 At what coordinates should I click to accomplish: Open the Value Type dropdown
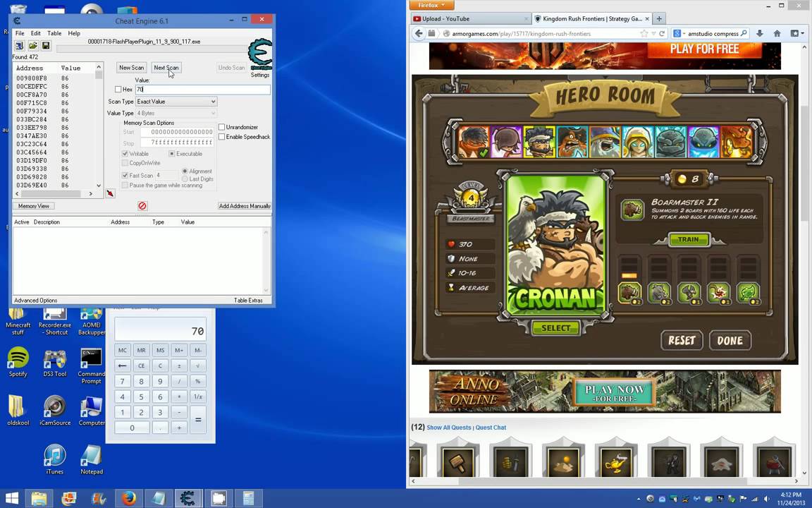[x=176, y=113]
